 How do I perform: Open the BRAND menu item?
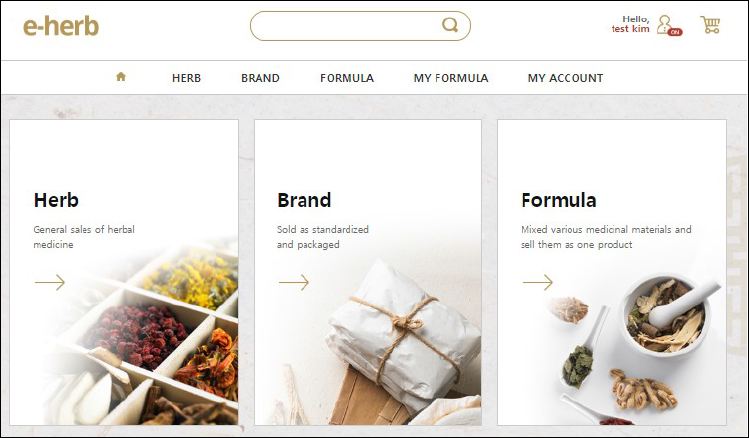click(x=260, y=78)
